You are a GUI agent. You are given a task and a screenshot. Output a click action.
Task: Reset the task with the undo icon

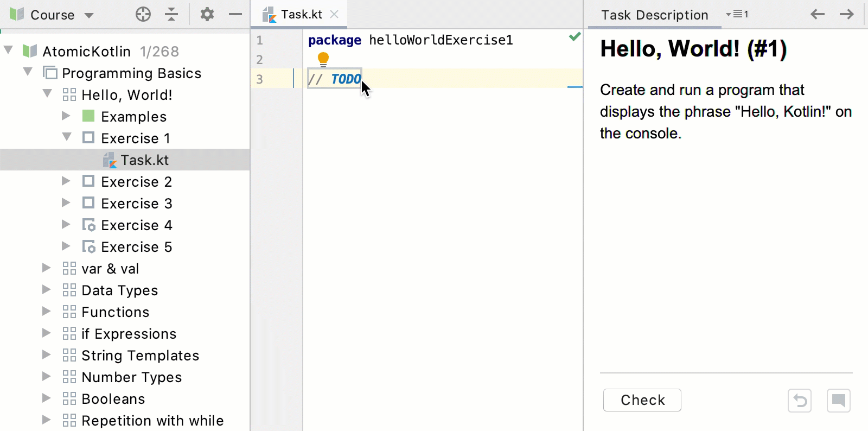click(800, 401)
